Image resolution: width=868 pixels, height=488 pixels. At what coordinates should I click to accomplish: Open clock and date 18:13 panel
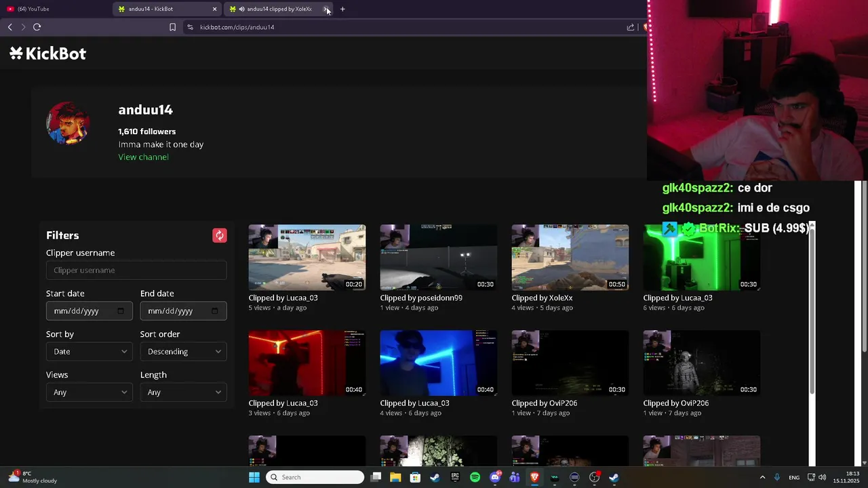pyautogui.click(x=846, y=477)
